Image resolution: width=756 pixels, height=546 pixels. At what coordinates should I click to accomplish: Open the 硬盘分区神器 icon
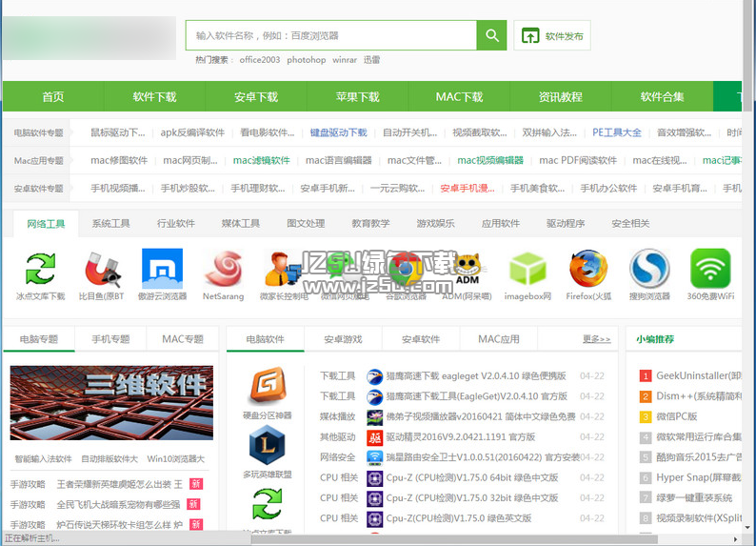pyautogui.click(x=268, y=386)
